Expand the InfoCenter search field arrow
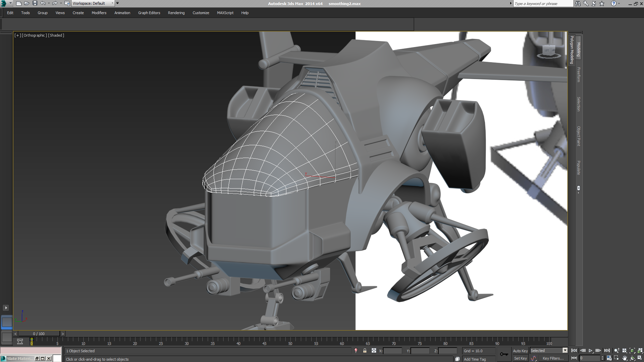The height and width of the screenshot is (362, 644). coord(511,3)
